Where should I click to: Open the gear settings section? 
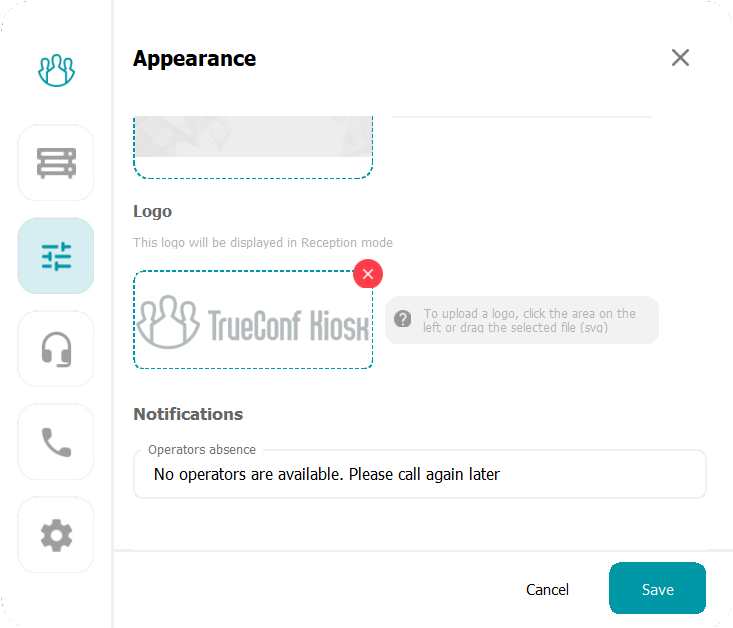click(56, 535)
